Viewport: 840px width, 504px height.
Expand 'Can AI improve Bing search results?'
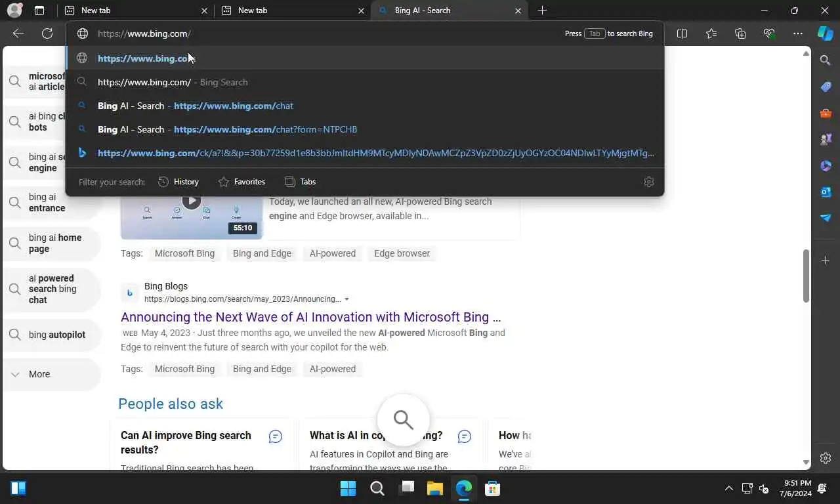pyautogui.click(x=201, y=443)
